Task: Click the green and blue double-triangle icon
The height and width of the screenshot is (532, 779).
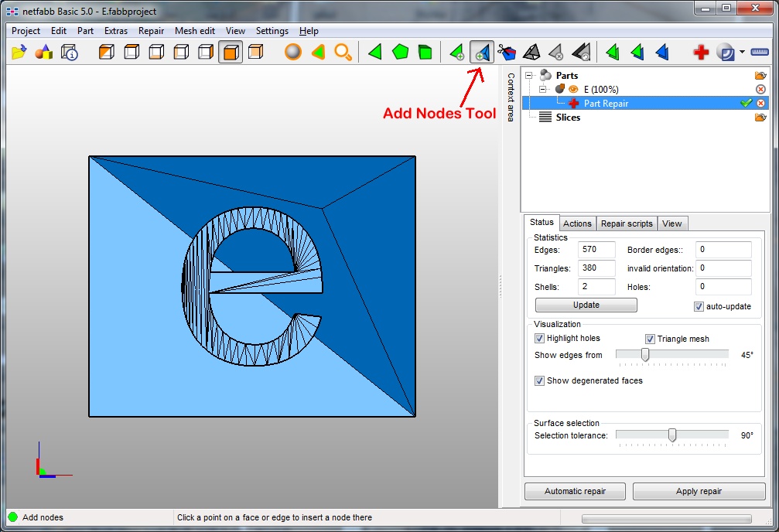Action: [x=637, y=52]
